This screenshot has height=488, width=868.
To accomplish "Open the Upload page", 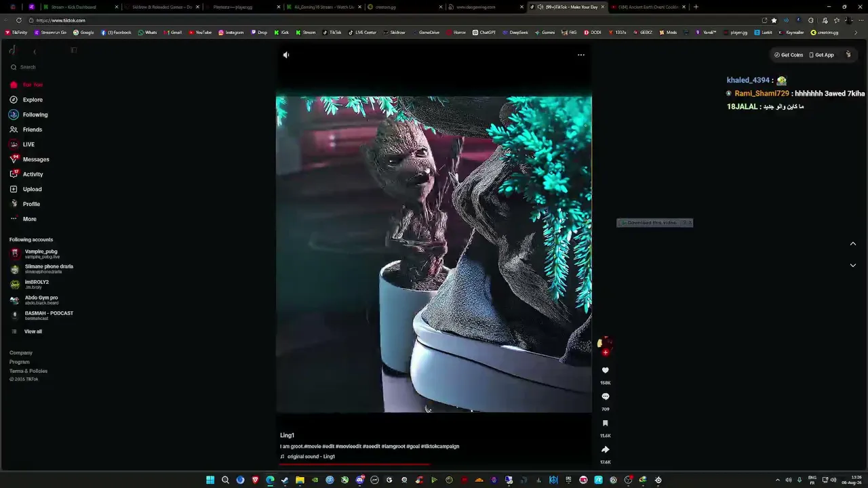I will point(26,189).
